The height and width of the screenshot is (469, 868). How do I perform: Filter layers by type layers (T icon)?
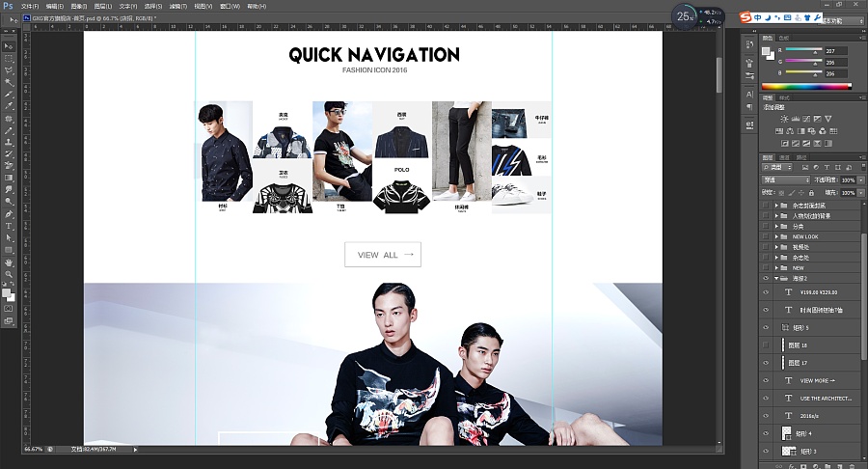(x=827, y=167)
